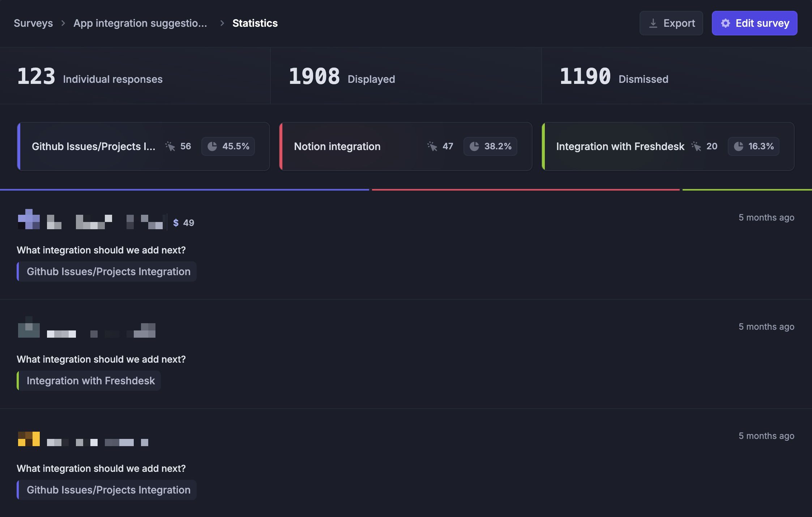Click the pie chart icon beside 45.5%
Viewport: 812px width, 517px height.
click(212, 146)
